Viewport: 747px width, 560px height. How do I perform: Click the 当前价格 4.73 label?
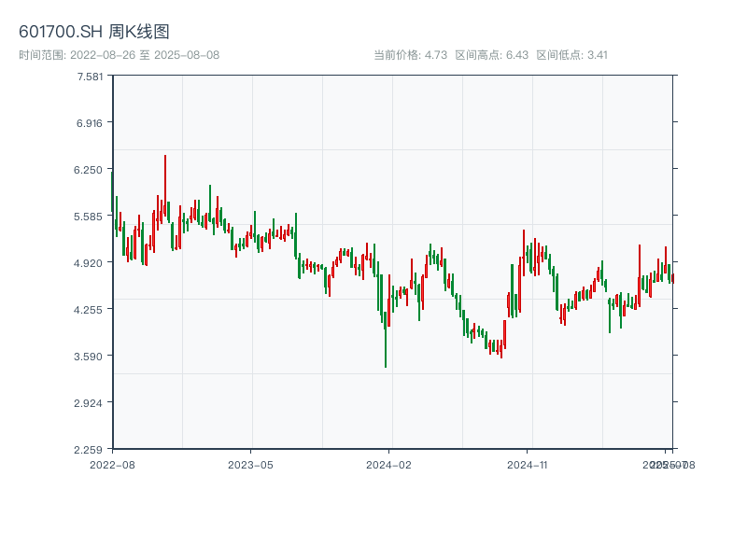pos(410,55)
